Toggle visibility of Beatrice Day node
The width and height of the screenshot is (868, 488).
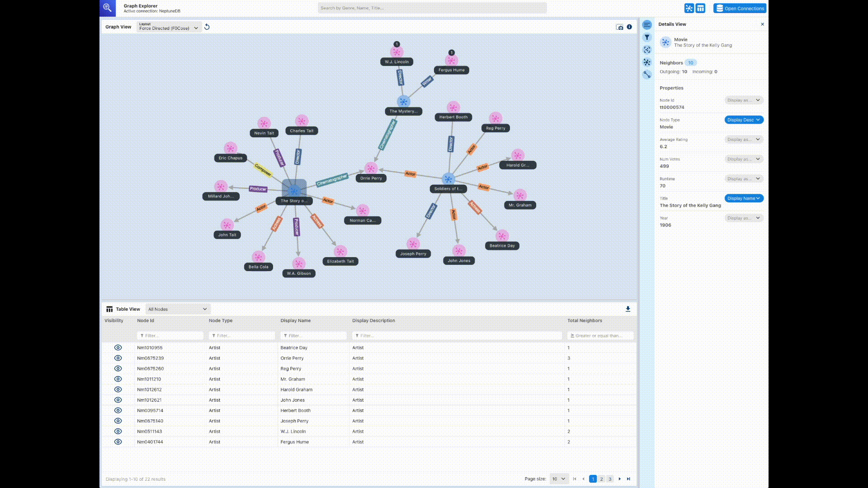pos(118,347)
